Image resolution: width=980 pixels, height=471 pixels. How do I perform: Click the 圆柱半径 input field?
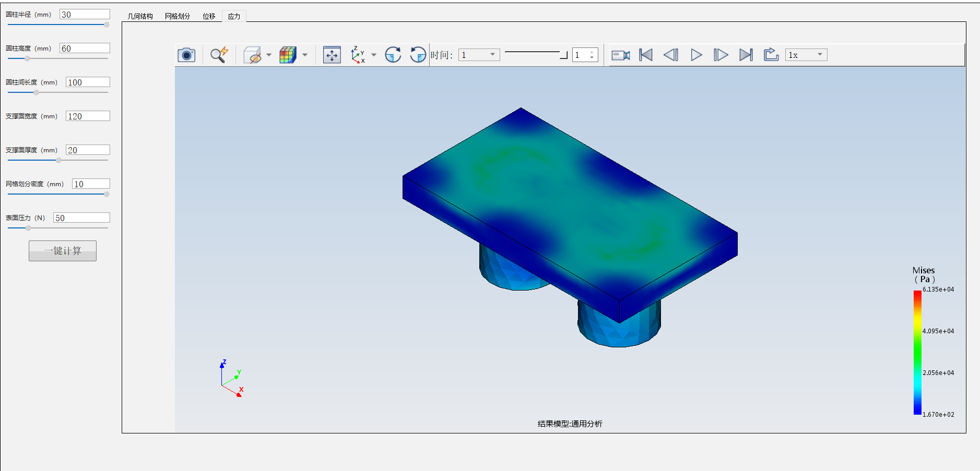coord(85,15)
